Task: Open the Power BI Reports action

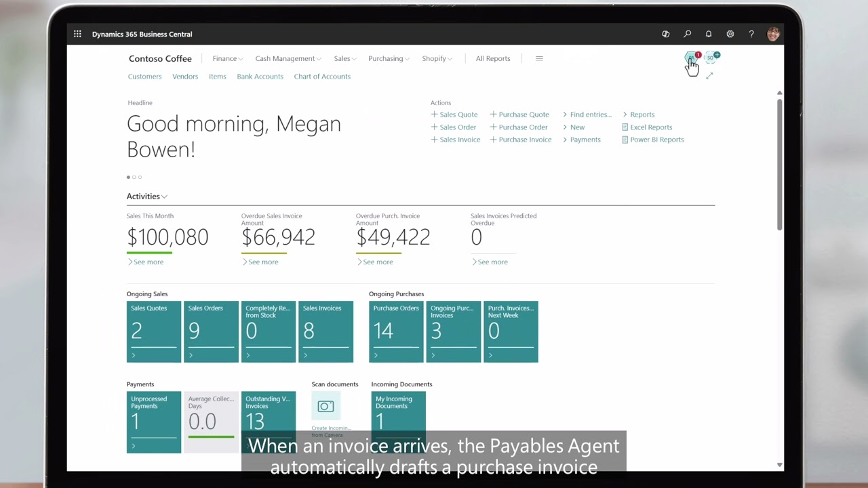Action: click(652, 140)
